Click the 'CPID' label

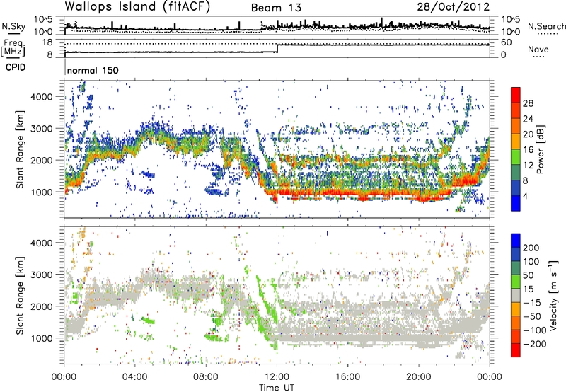pyautogui.click(x=16, y=67)
